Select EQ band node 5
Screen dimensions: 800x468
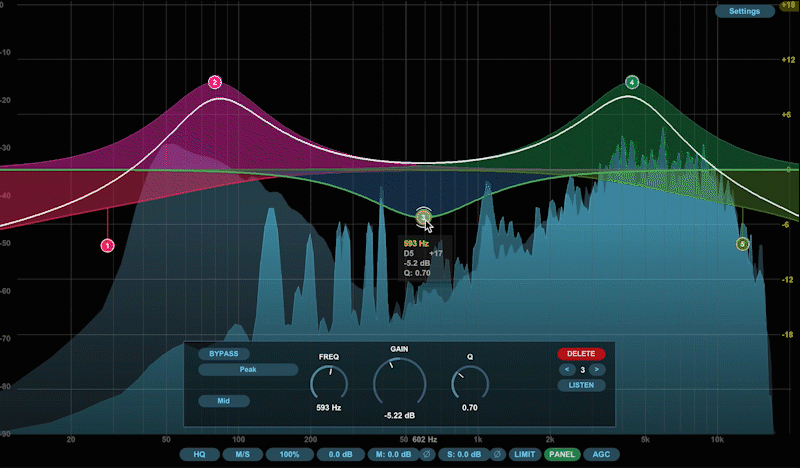click(742, 244)
